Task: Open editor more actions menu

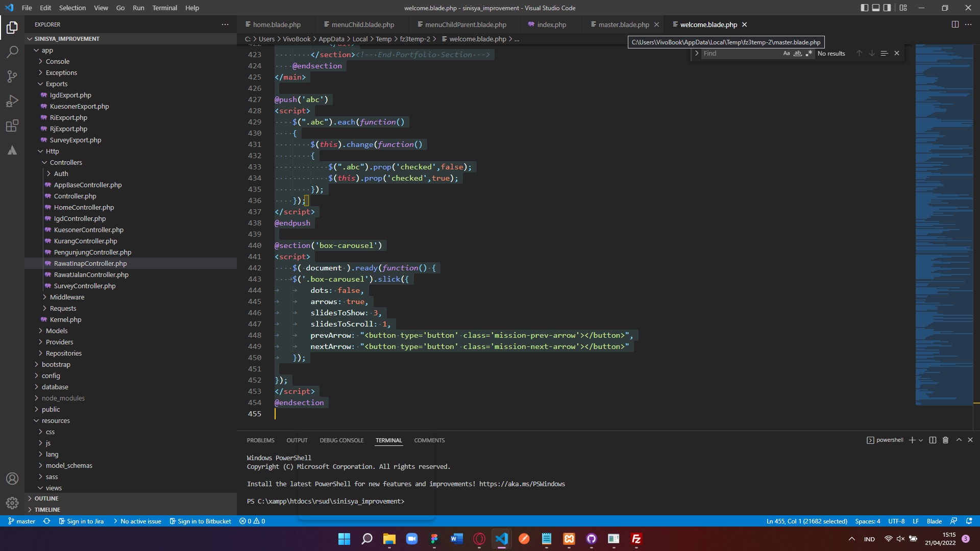Action: coord(968,24)
